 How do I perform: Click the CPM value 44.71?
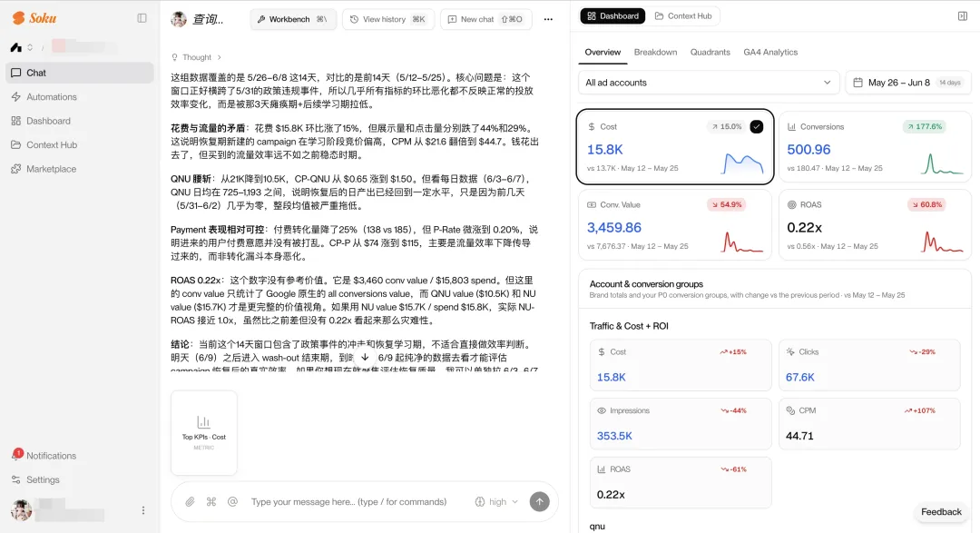[x=799, y=436]
